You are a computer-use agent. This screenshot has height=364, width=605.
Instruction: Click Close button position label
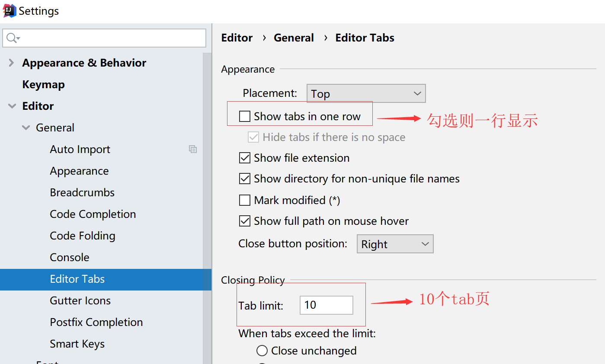coord(293,243)
